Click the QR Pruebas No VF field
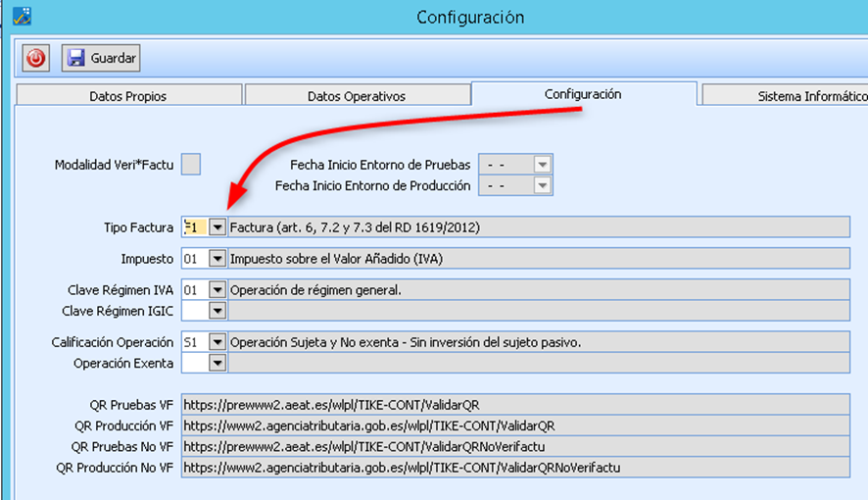The height and width of the screenshot is (500, 868). tap(514, 447)
